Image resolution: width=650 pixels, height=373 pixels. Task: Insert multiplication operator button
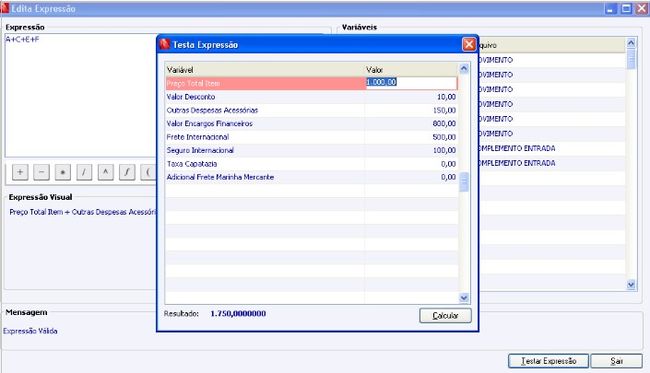tap(63, 172)
